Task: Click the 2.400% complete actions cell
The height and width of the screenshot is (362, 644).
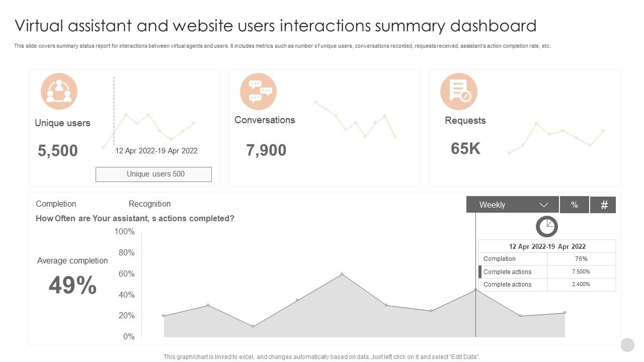Action: click(581, 285)
